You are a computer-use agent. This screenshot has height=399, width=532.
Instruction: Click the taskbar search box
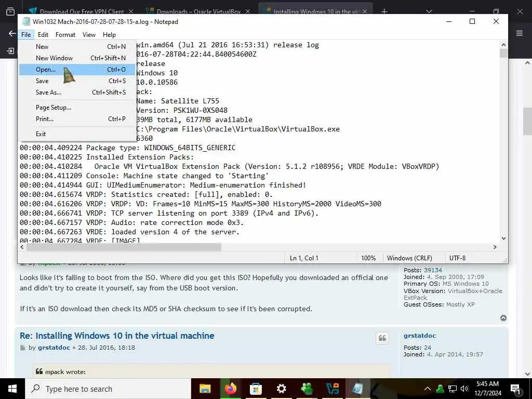click(108, 389)
